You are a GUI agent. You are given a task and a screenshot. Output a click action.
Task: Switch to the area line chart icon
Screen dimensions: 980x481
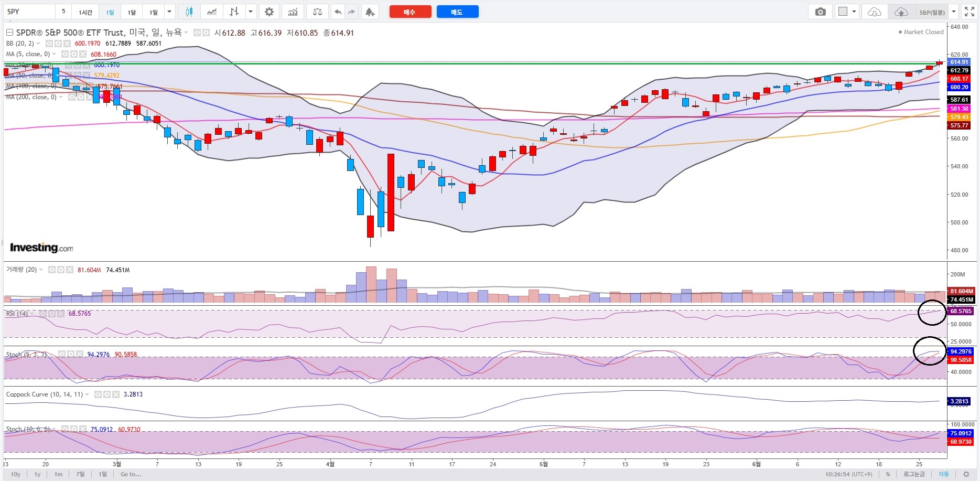pyautogui.click(x=211, y=12)
